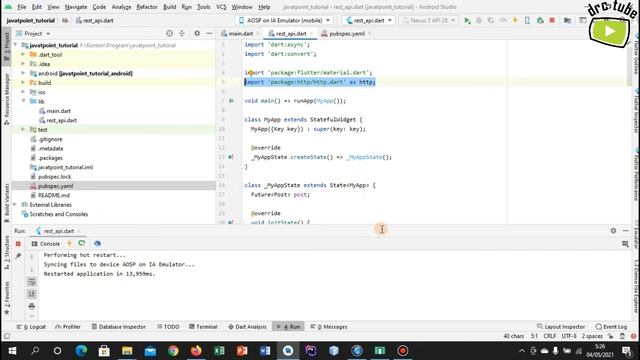Open the device selector dropdown
The image size is (640, 360).
[x=284, y=20]
